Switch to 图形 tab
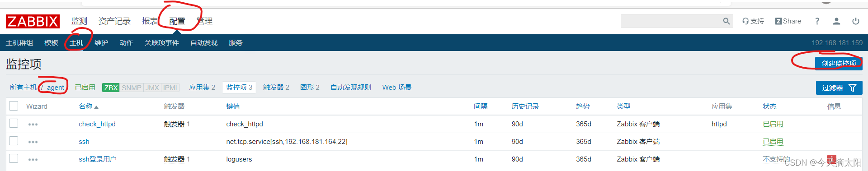 [310, 88]
